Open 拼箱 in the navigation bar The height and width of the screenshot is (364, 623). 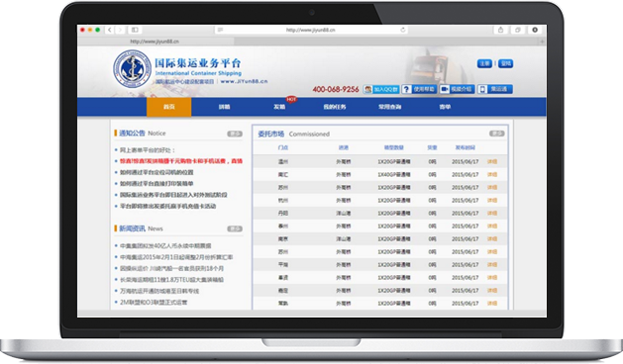224,107
